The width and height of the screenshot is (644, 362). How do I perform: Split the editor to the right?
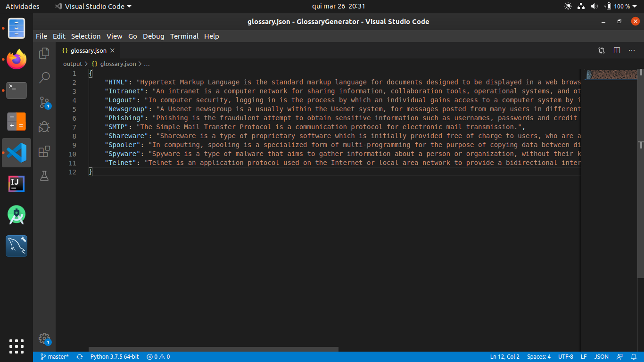tap(617, 50)
